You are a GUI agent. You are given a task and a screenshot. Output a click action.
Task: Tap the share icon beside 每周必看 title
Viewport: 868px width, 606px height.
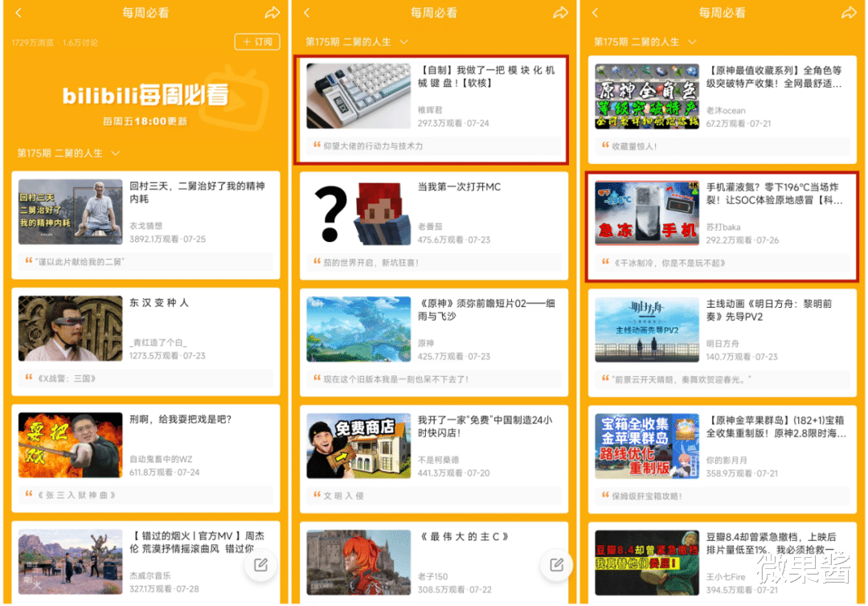[272, 13]
